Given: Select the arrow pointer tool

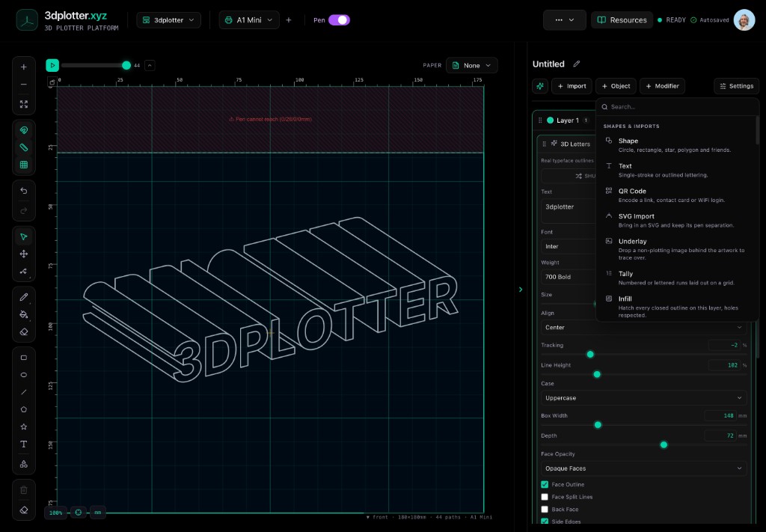Looking at the screenshot, I should 23,236.
